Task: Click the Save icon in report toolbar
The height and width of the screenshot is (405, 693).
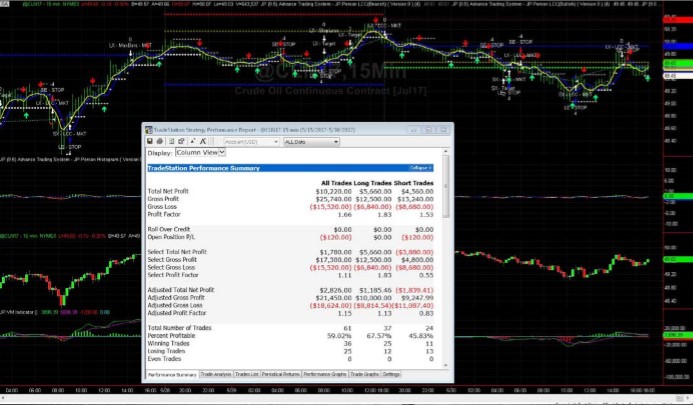Action: coord(150,142)
